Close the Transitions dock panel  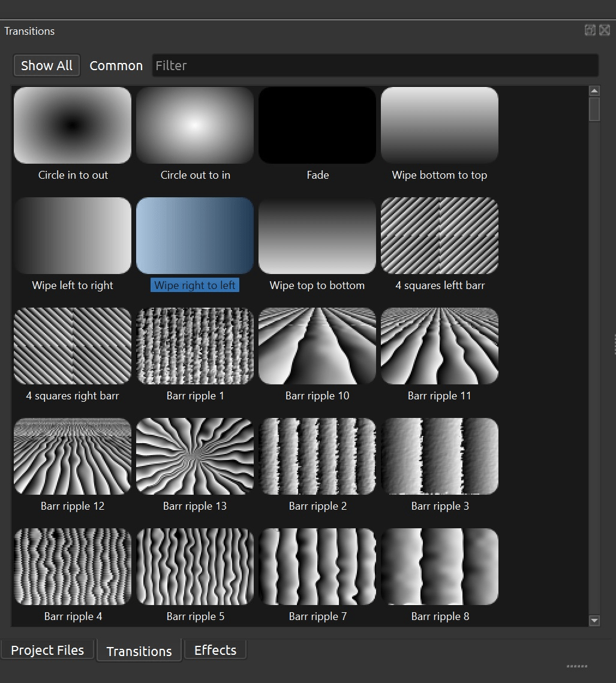click(605, 30)
